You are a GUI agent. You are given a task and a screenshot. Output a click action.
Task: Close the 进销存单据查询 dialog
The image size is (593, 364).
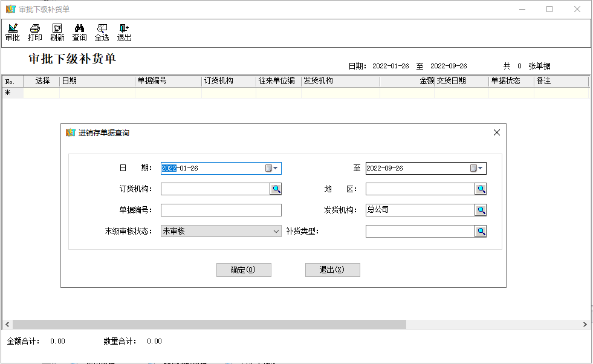coord(497,132)
